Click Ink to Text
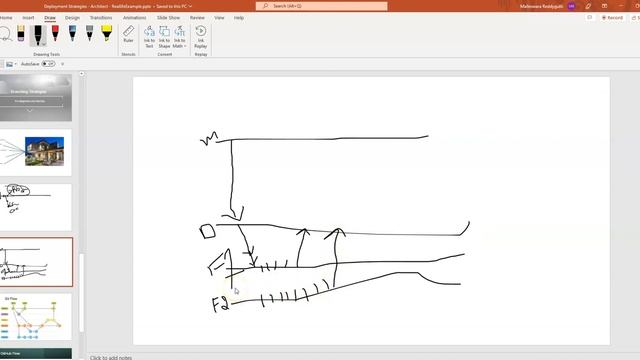 149,37
